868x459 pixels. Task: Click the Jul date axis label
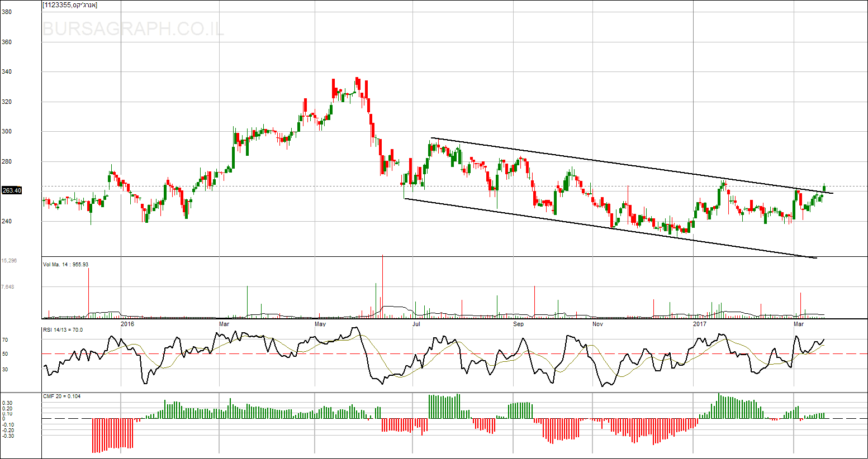pos(416,324)
